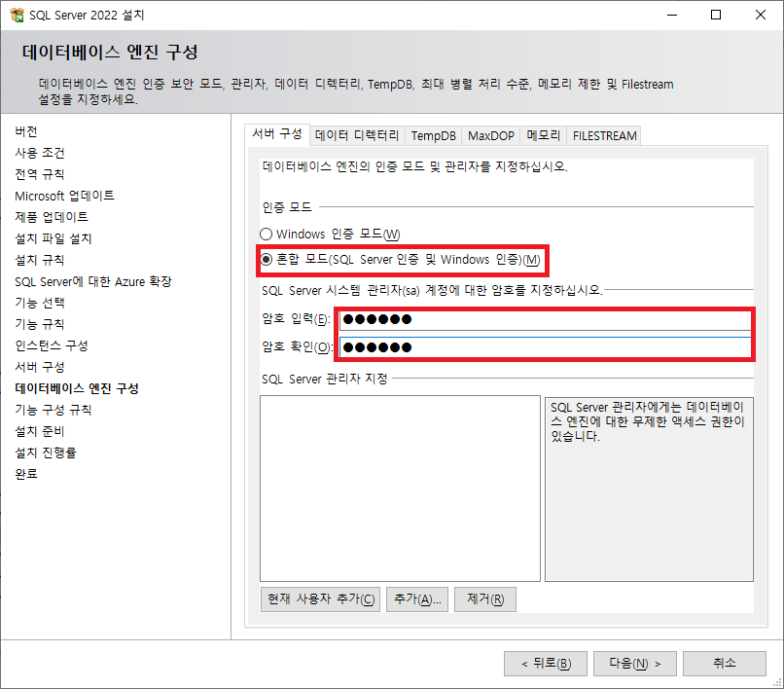Open the 데이터 디렉터리 tab
Viewport: 784px width, 689px height.
pos(357,135)
